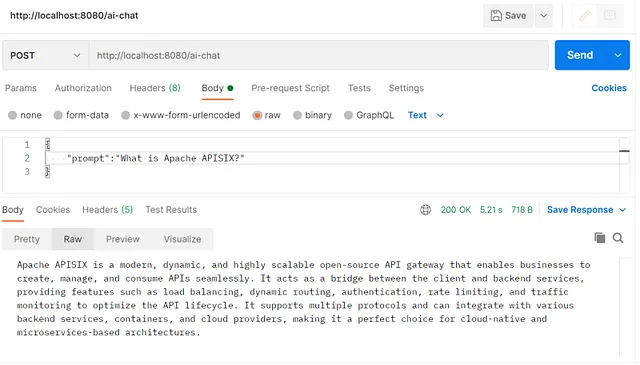Open the Pre-request Script tab
The height and width of the screenshot is (365, 640).
point(291,88)
